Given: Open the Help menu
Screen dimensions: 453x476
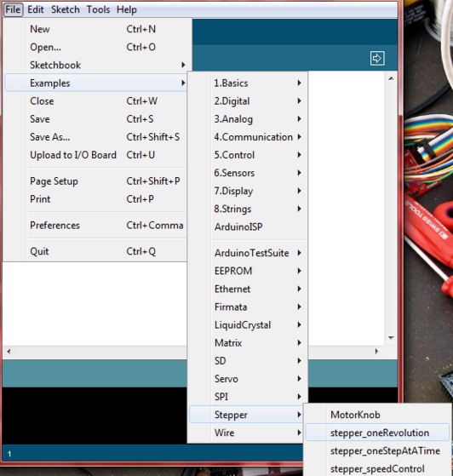Looking at the screenshot, I should tap(127, 9).
